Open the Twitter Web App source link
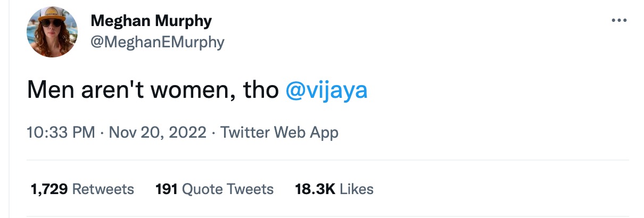644x218 pixels. coord(279,132)
